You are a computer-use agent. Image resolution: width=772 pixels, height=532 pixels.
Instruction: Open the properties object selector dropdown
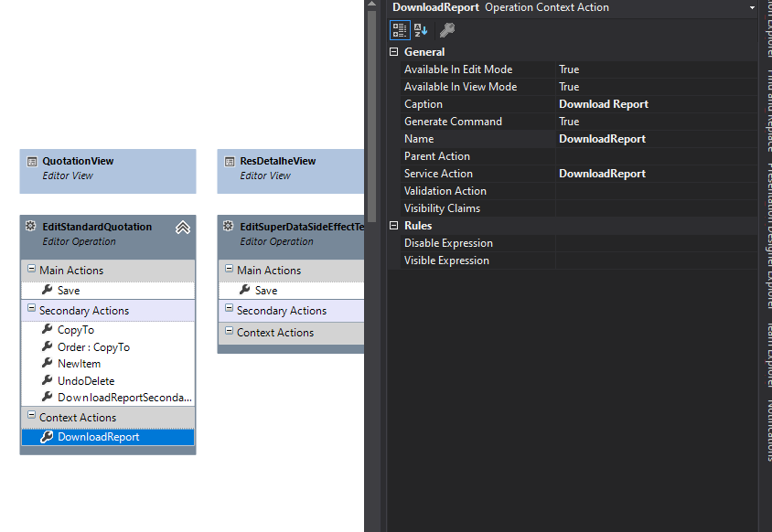(752, 7)
